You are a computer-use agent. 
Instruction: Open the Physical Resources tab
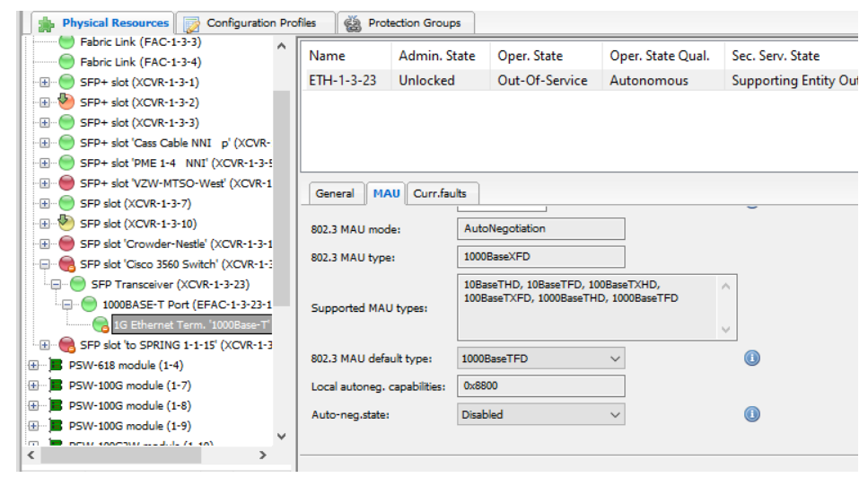tap(103, 23)
